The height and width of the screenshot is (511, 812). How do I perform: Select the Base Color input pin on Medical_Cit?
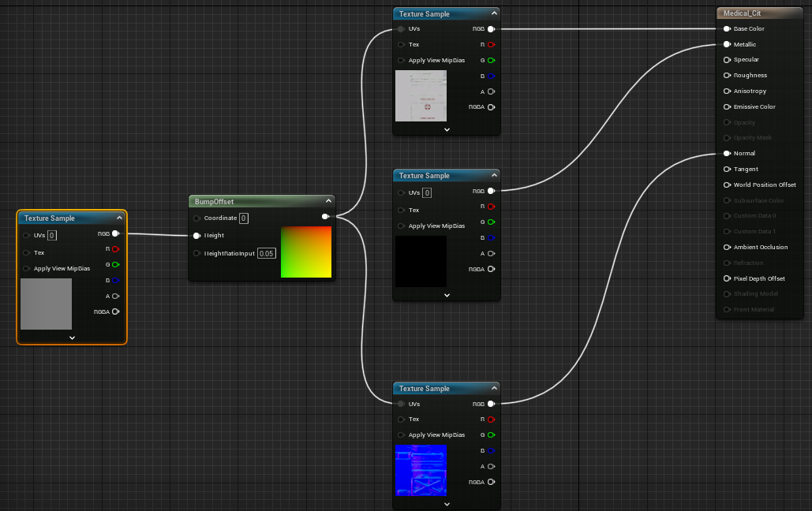tap(727, 28)
